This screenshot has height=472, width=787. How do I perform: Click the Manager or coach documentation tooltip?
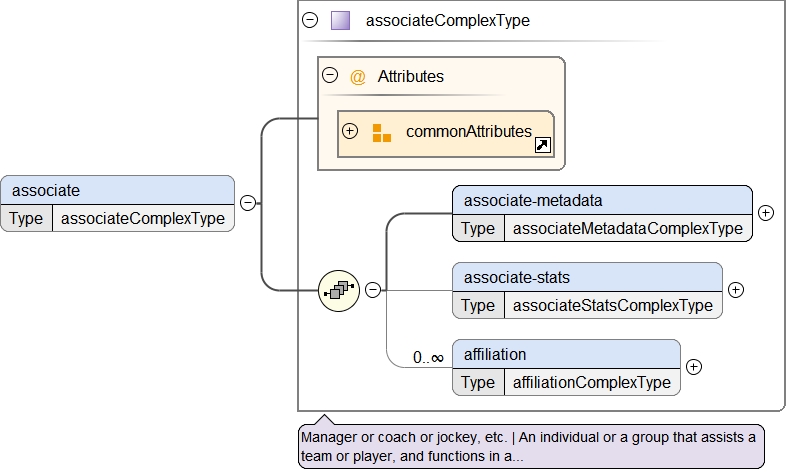530,447
